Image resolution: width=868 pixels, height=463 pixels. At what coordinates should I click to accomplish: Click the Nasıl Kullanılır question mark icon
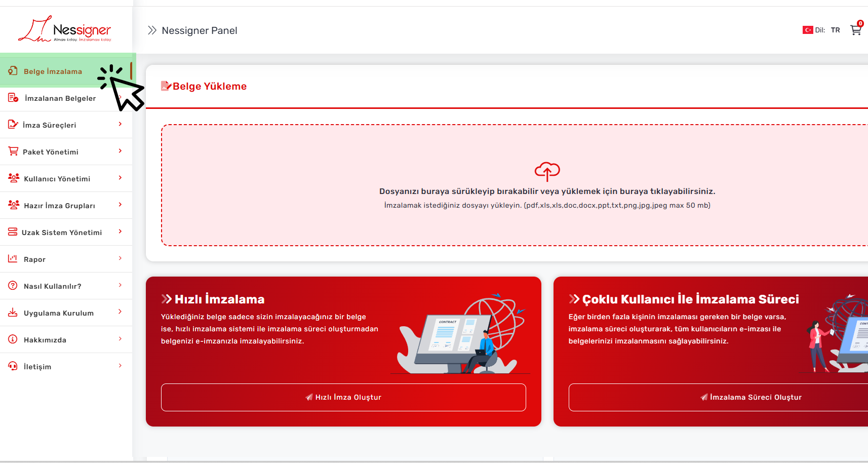[13, 286]
